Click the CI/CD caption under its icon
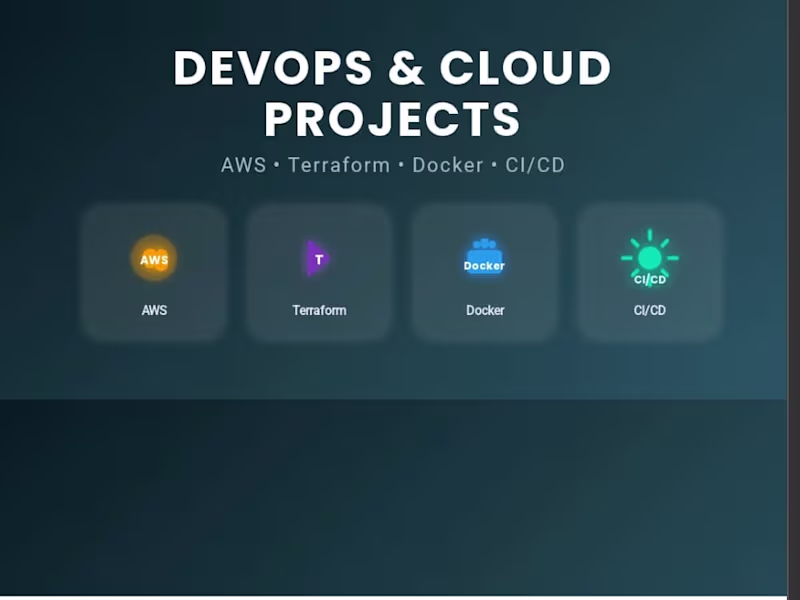This screenshot has width=800, height=600. 649,310
